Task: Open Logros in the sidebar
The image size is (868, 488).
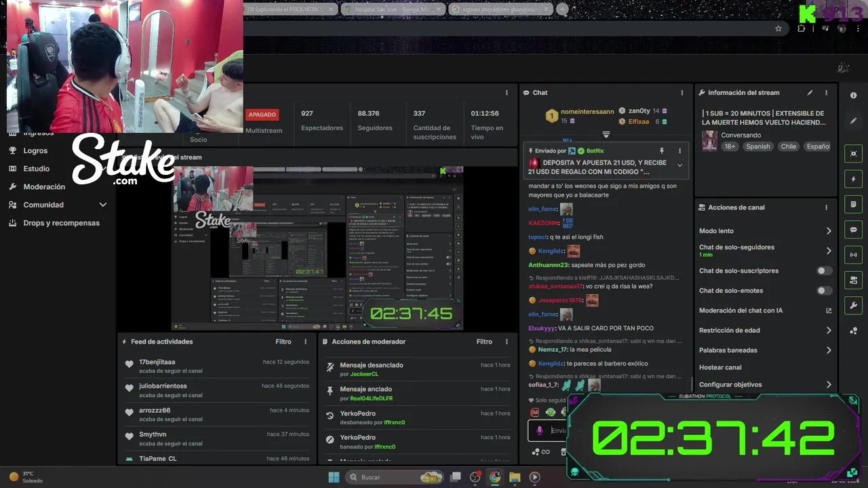Action: pos(35,150)
